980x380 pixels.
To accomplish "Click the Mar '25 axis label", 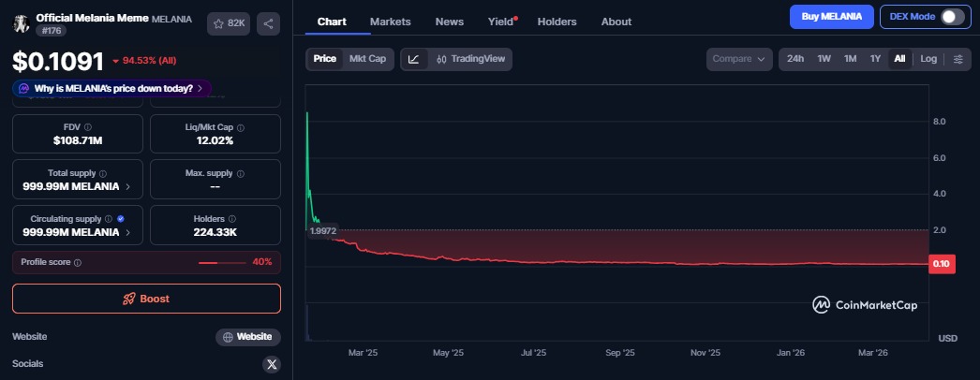I will coord(364,353).
